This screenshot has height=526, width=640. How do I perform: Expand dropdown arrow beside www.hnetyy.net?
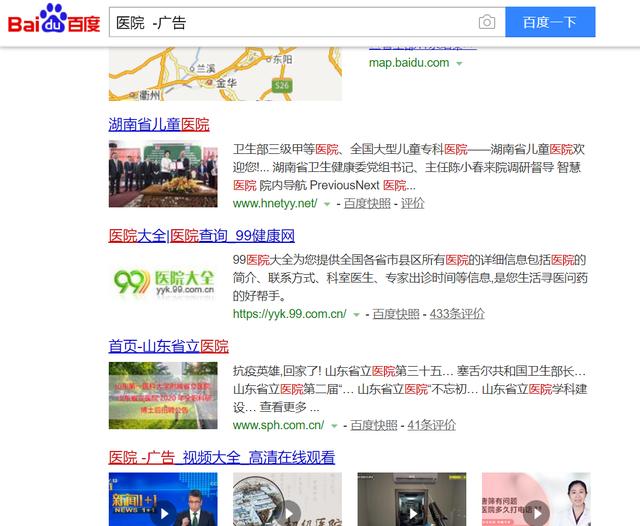click(327, 204)
